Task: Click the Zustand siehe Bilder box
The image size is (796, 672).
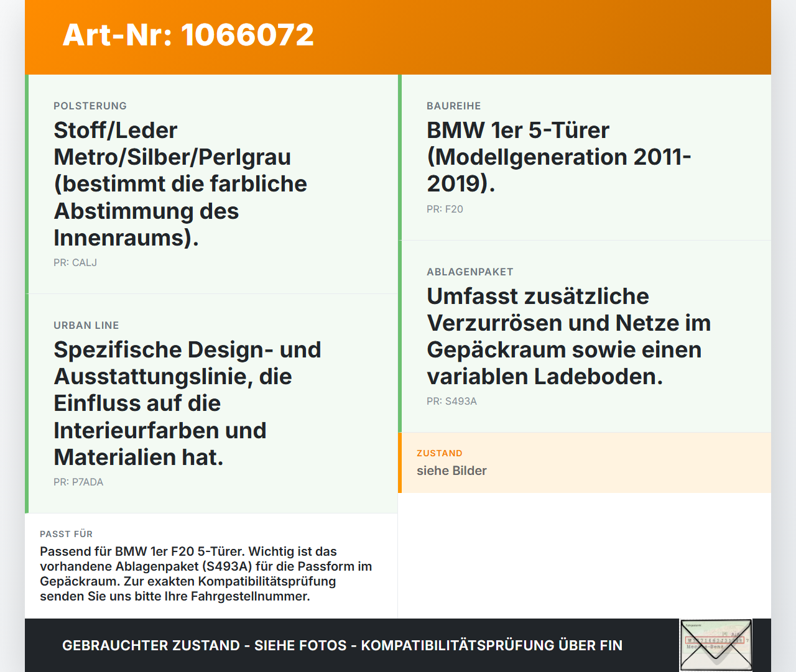Action: point(585,463)
